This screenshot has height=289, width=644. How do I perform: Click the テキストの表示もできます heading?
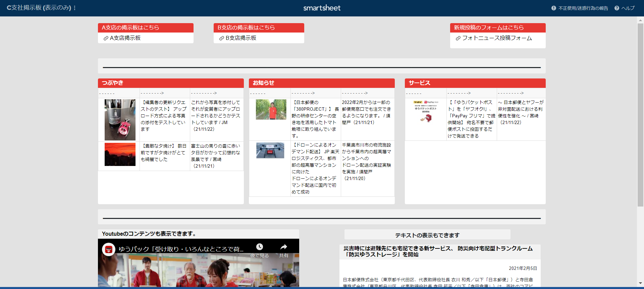pos(427,235)
